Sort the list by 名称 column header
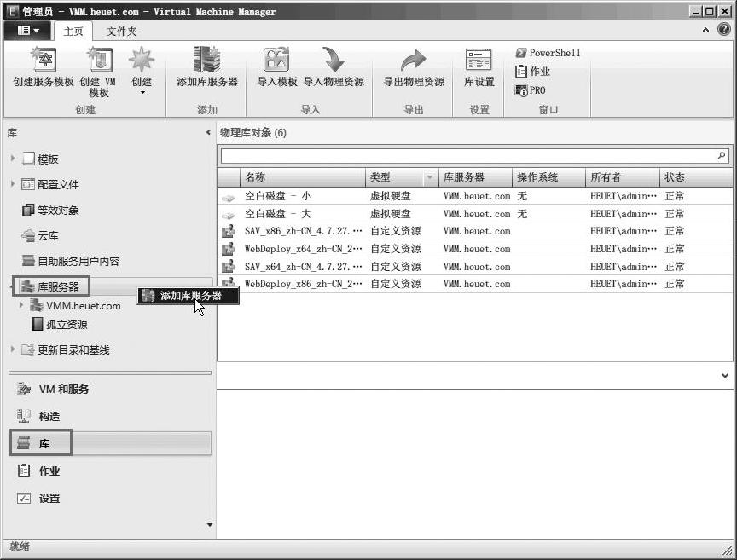Viewport: 737px width, 560px height. (x=303, y=177)
